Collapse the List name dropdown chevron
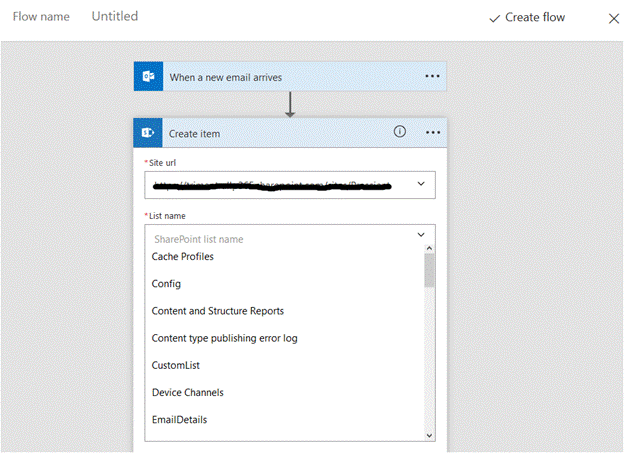Viewport: 624px width, 453px height. [x=420, y=236]
